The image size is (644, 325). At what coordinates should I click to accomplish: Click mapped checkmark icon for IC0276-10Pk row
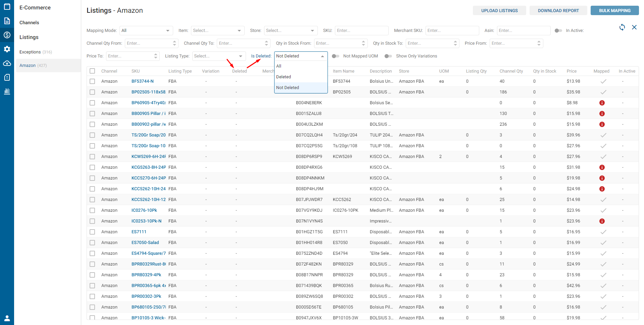[x=603, y=210]
